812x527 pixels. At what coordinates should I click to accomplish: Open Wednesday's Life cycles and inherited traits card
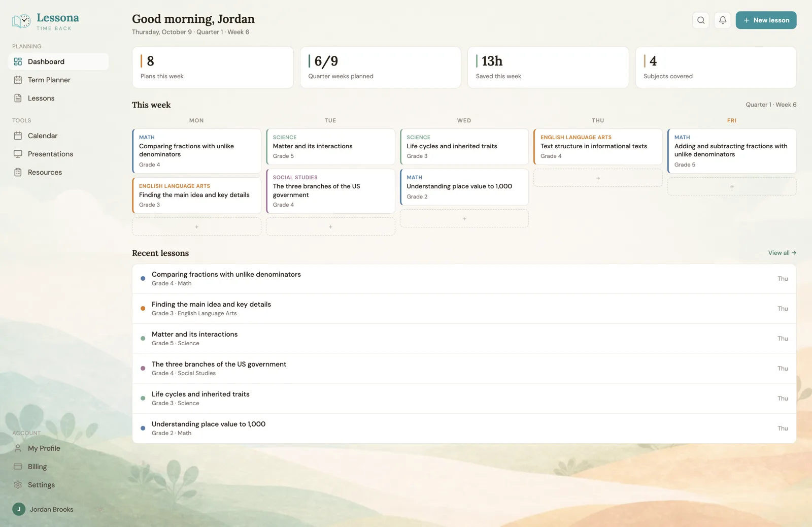[464, 146]
